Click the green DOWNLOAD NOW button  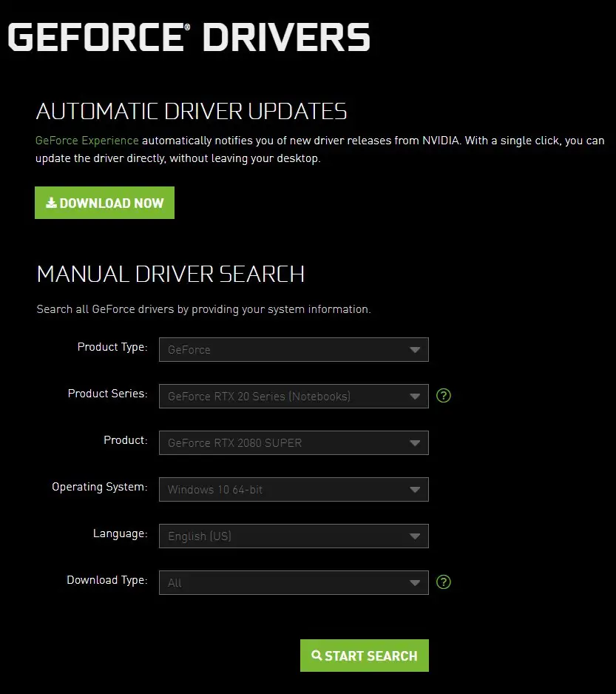click(104, 203)
